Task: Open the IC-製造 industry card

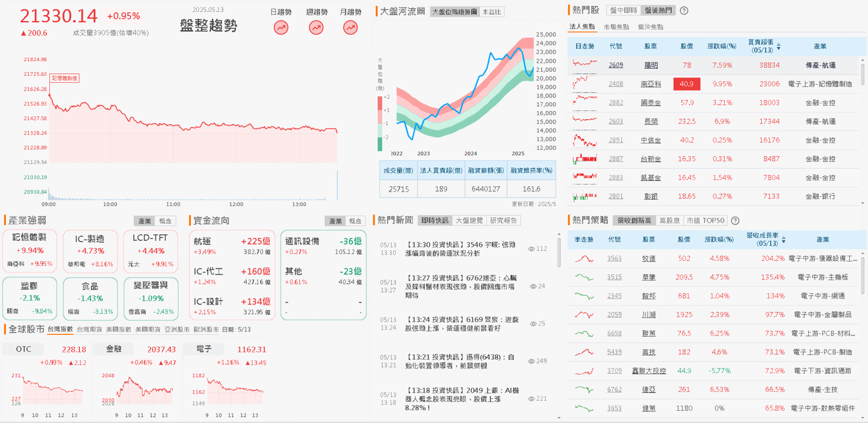Action: pyautogui.click(x=90, y=251)
